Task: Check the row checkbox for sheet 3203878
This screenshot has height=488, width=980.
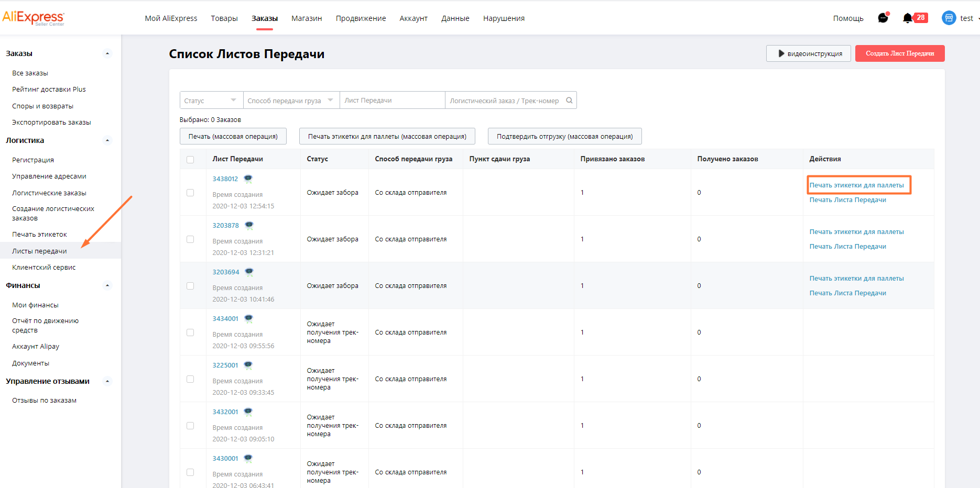Action: (190, 239)
